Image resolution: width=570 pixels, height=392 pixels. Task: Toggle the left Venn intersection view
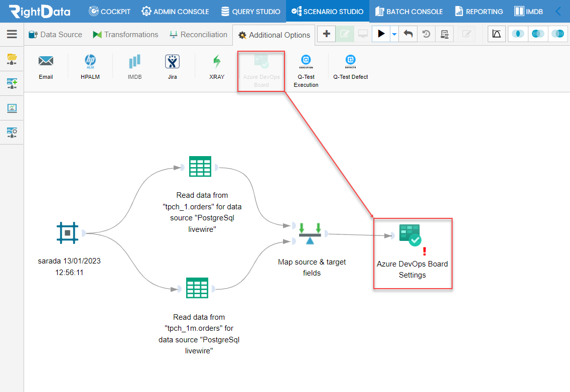[517, 34]
